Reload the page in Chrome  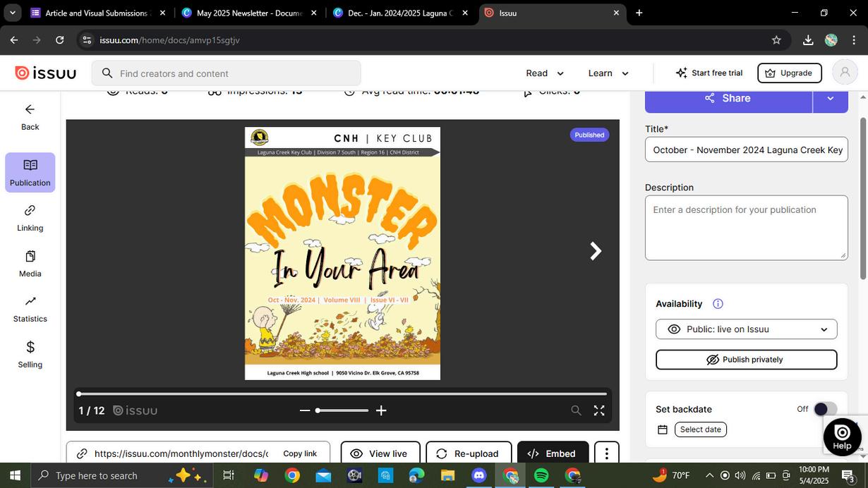(59, 40)
